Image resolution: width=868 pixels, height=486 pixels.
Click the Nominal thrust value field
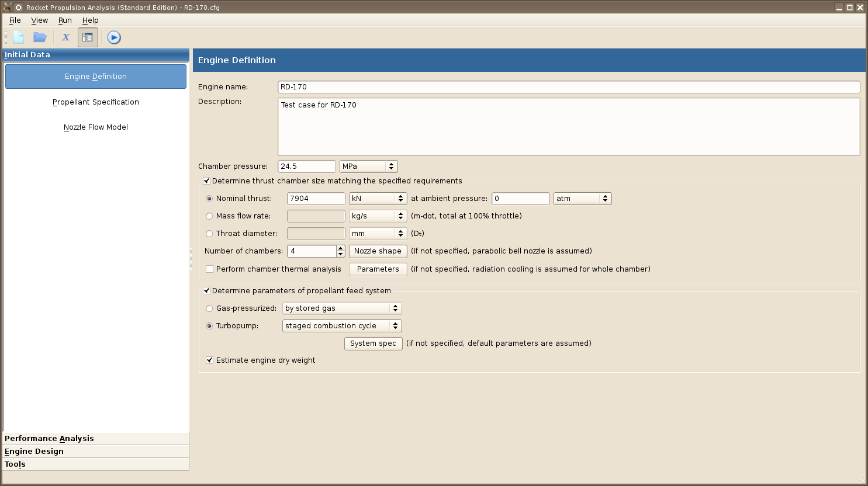tap(316, 199)
